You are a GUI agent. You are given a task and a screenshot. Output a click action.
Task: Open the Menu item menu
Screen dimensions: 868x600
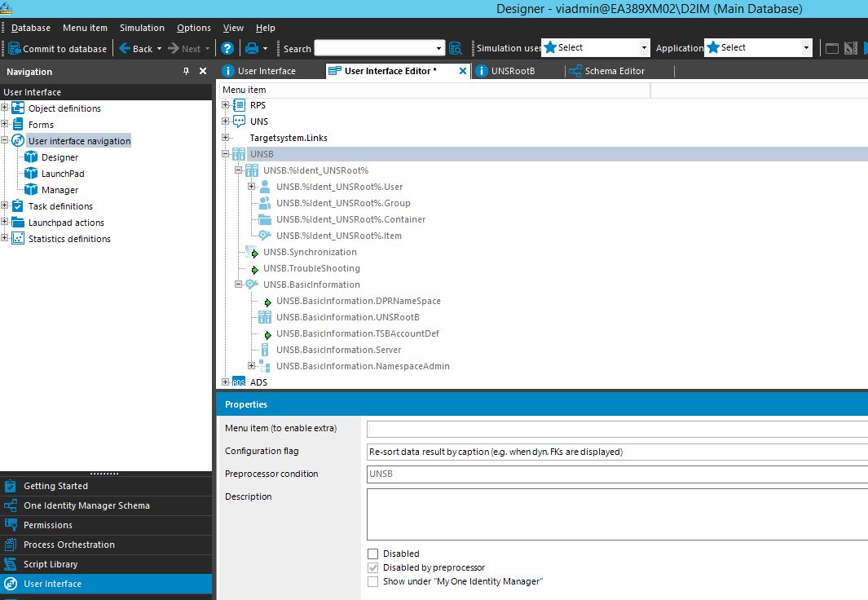[86, 28]
